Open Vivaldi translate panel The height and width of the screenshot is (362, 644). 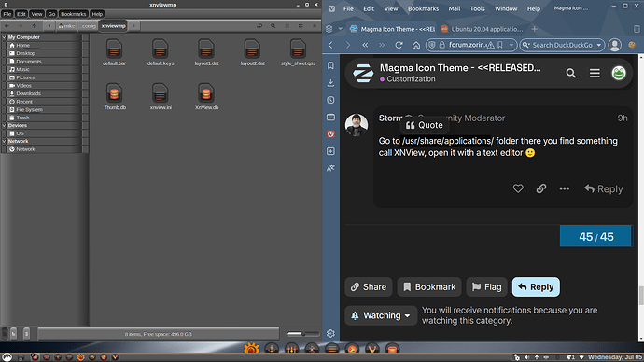[x=330, y=168]
